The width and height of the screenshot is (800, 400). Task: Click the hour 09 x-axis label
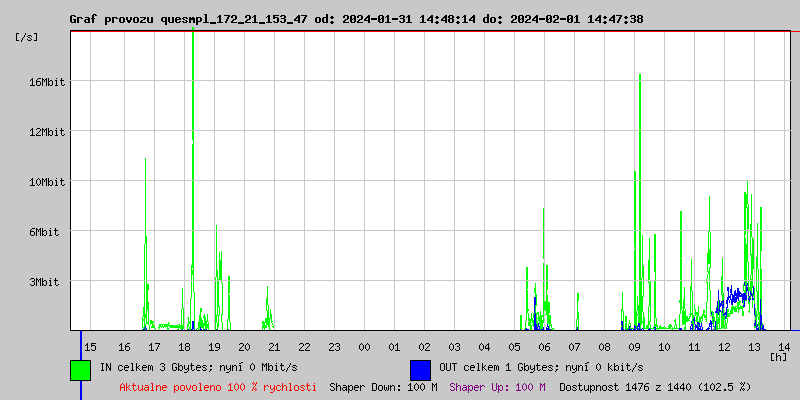[x=634, y=346]
